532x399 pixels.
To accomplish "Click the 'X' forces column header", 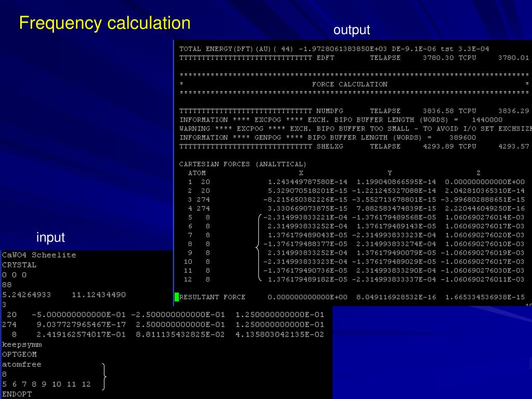I will pyautogui.click(x=301, y=173).
